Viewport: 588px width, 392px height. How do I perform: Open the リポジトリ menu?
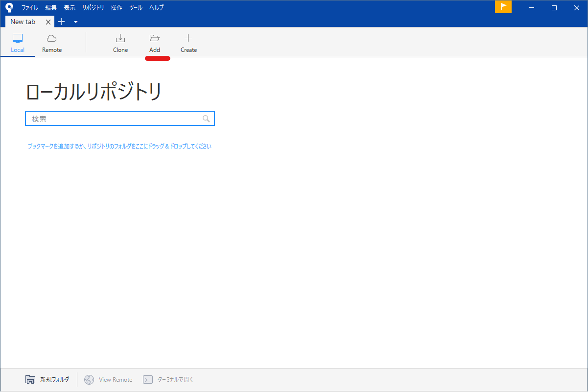coord(93,7)
